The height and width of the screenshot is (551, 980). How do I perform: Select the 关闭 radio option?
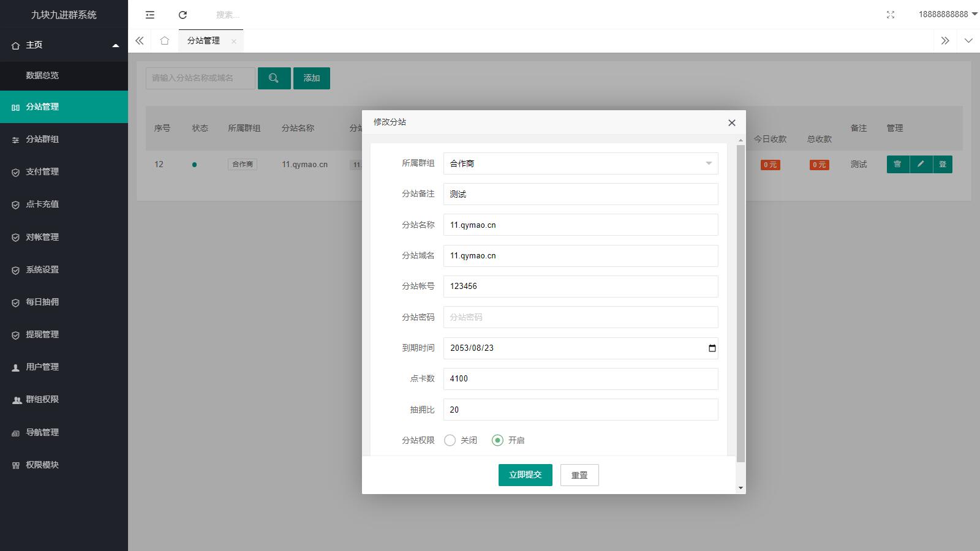(x=450, y=440)
